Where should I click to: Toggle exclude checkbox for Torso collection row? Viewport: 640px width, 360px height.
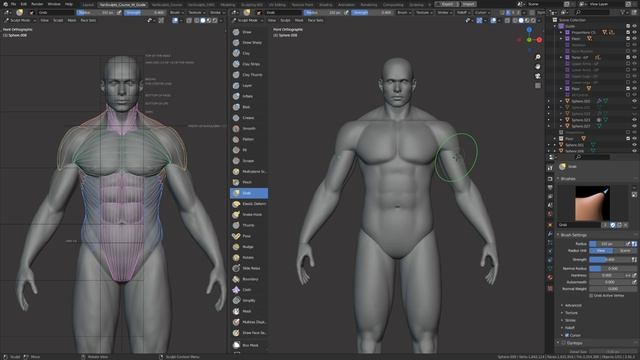(x=628, y=58)
